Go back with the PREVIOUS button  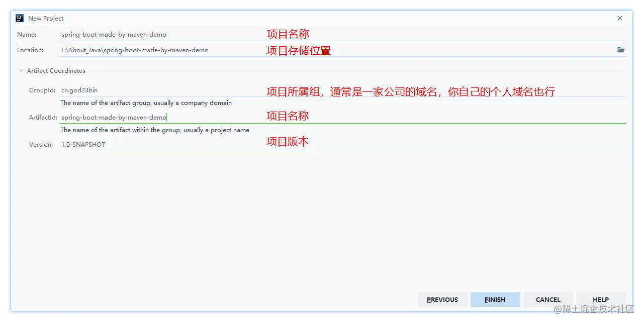pyautogui.click(x=442, y=300)
